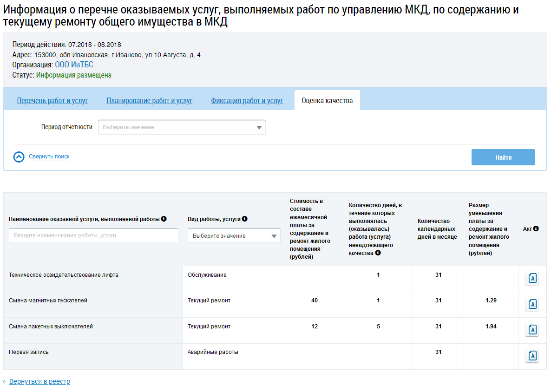Follow the Вернуться в реестр link
The width and height of the screenshot is (551, 392).
pyautogui.click(x=39, y=381)
